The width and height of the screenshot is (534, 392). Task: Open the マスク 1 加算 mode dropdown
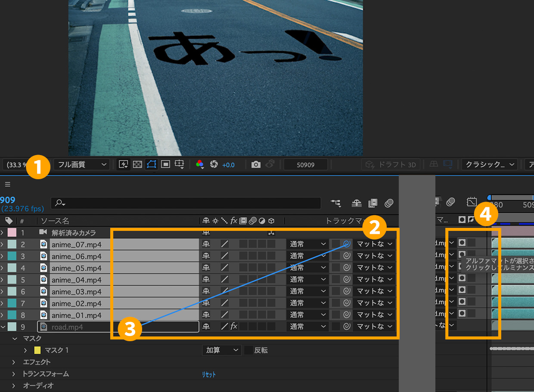(x=221, y=350)
